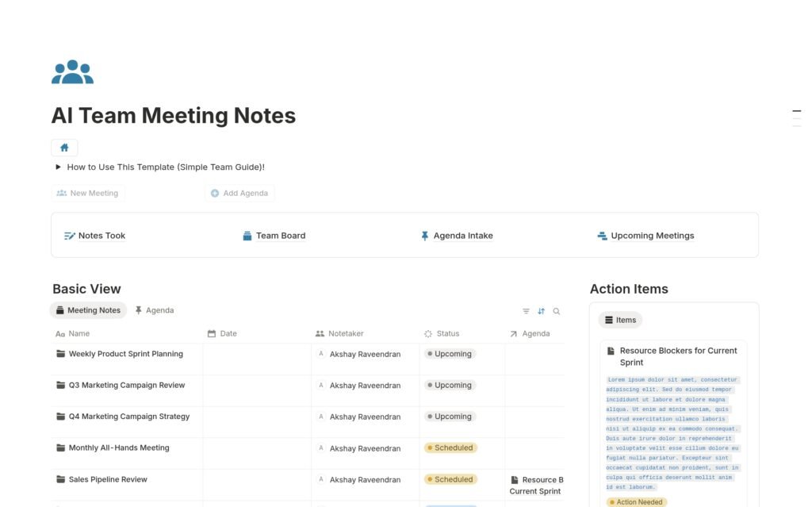The height and width of the screenshot is (507, 812).
Task: Open Resource Blockers for Current Sprint card
Action: (x=677, y=356)
